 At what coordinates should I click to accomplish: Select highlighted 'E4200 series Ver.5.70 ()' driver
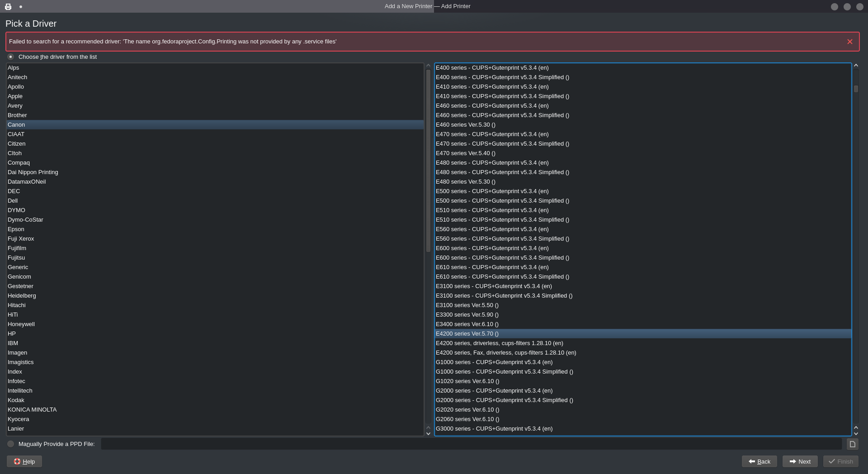[643, 334]
